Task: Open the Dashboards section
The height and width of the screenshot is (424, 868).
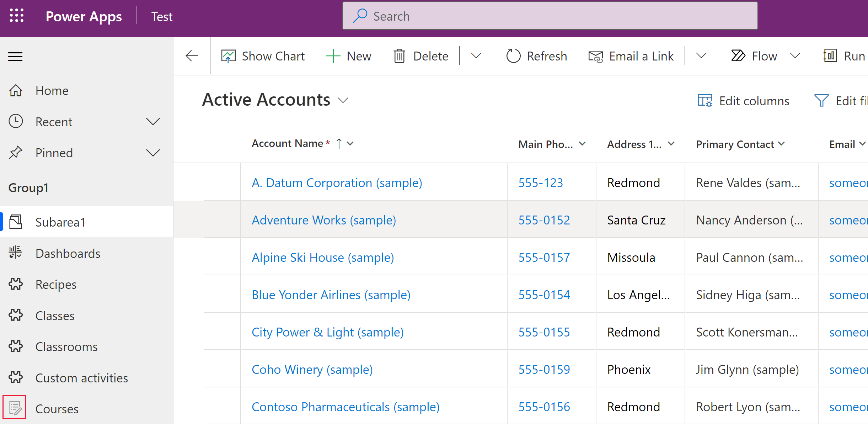Action: 68,253
